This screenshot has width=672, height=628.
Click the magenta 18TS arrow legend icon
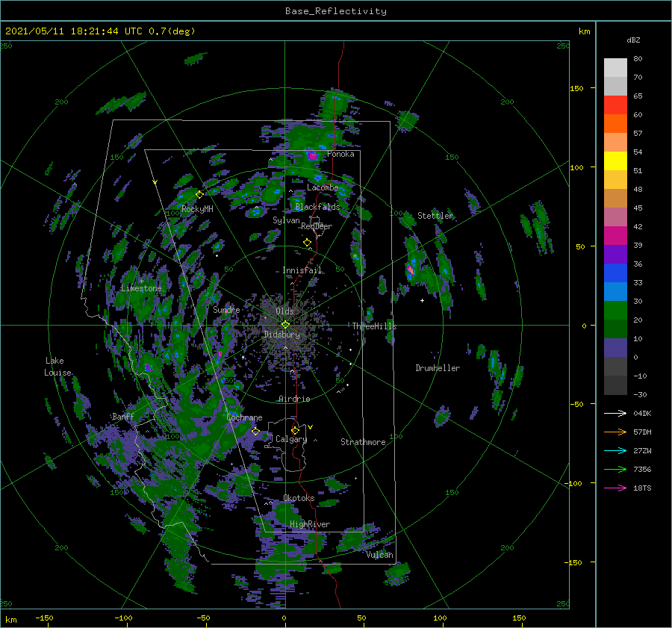click(x=615, y=488)
